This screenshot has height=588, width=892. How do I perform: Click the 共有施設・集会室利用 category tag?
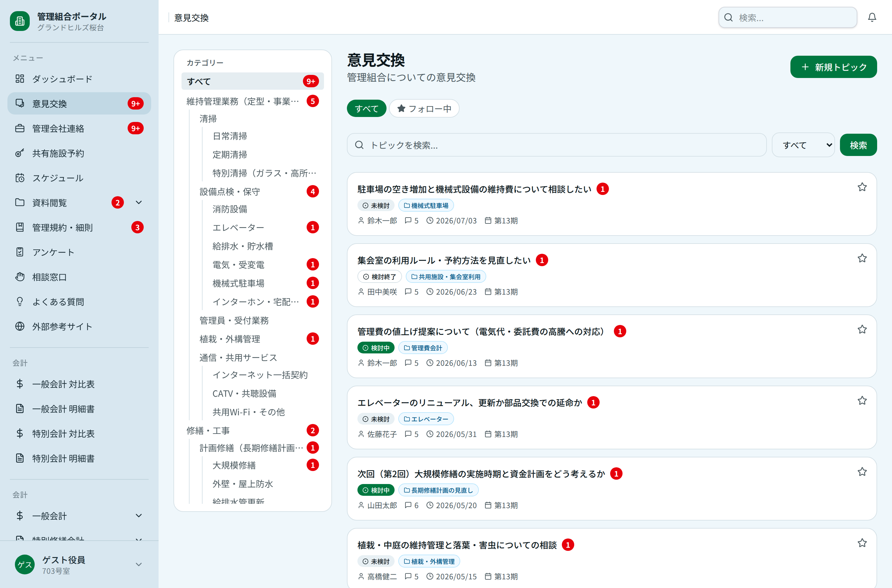coord(445,277)
